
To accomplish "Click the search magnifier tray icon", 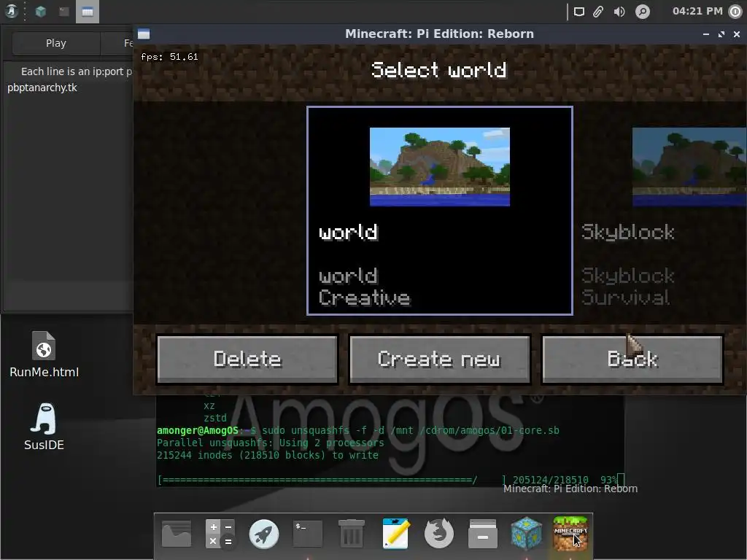I will pyautogui.click(x=642, y=12).
